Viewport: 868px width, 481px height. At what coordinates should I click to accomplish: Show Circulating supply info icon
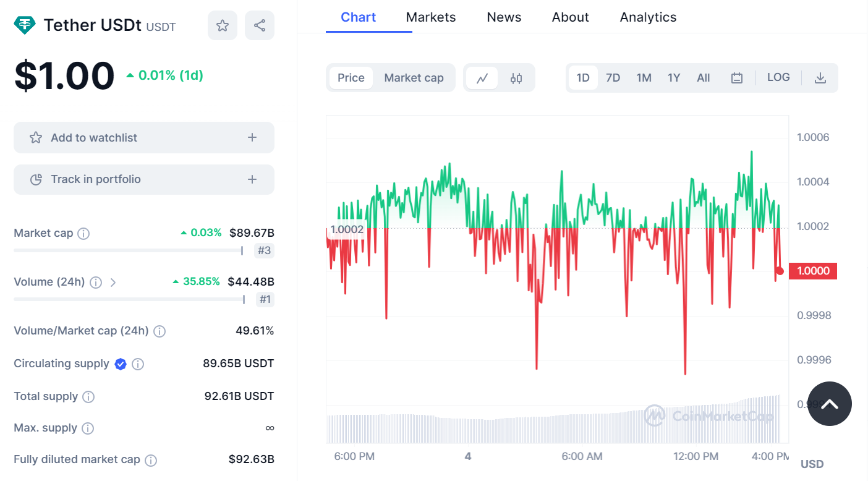pyautogui.click(x=138, y=364)
